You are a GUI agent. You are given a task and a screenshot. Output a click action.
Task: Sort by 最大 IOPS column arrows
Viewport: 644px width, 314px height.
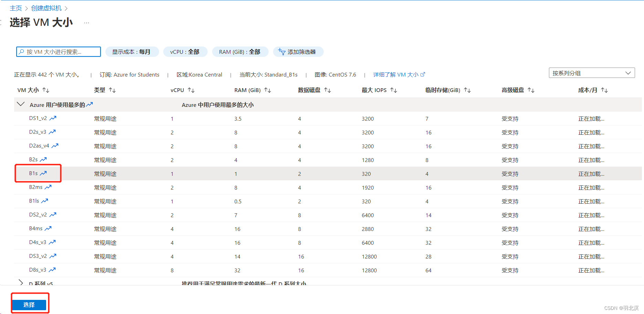(394, 90)
